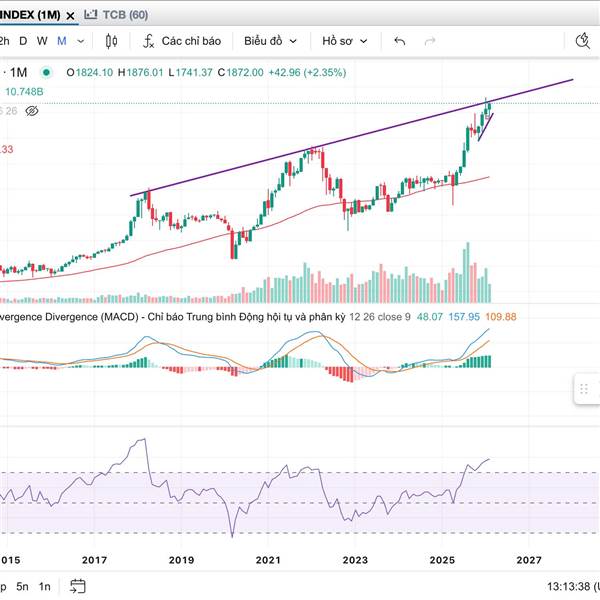This screenshot has height=600, width=600.
Task: Expand the timeframe dropdown arrow
Action: click(81, 41)
